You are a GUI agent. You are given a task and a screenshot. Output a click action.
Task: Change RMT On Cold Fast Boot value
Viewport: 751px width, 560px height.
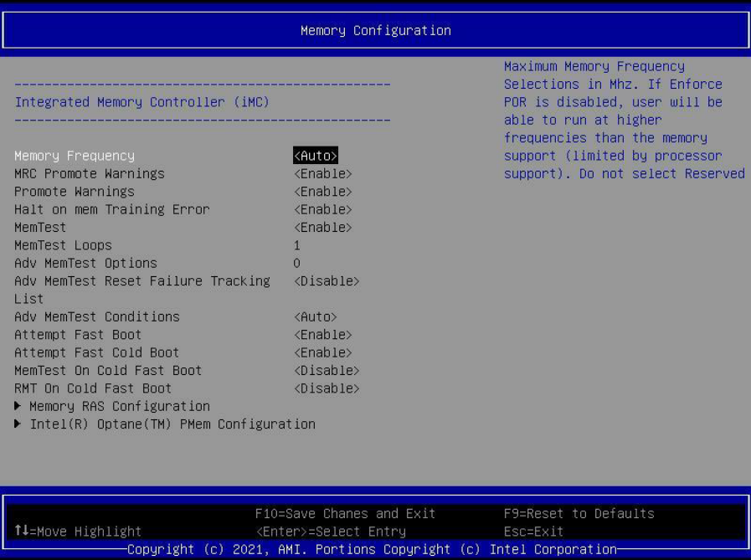(x=327, y=388)
